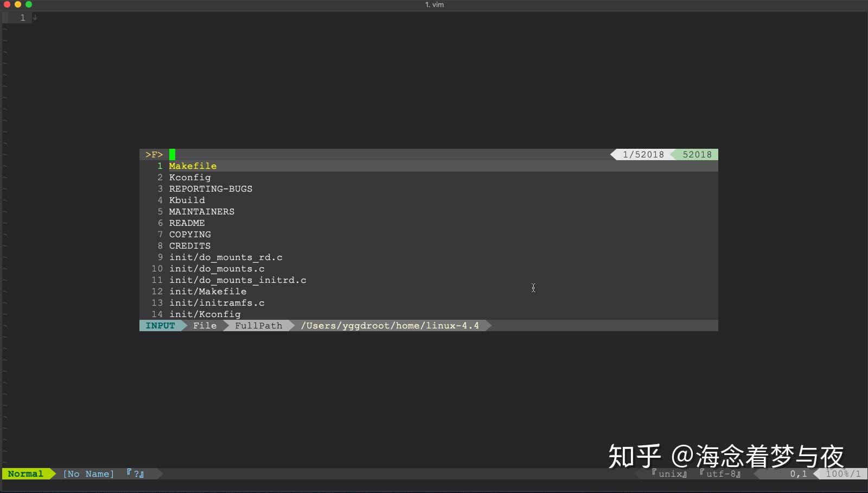The image size is (868, 493).
Task: Click the utf-8 encoding indicator
Action: (719, 473)
